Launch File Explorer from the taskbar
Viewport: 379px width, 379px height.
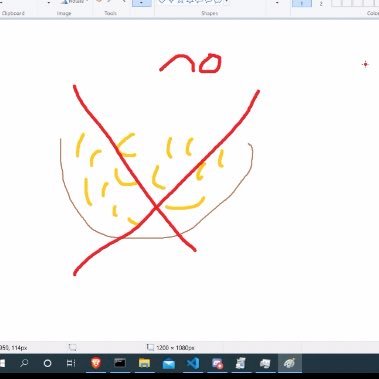pyautogui.click(x=144, y=363)
